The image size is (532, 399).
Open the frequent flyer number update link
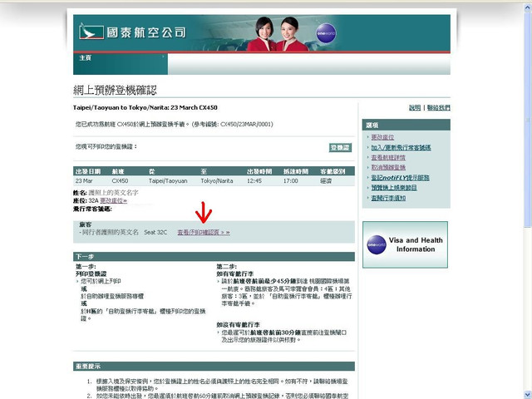[x=401, y=147]
